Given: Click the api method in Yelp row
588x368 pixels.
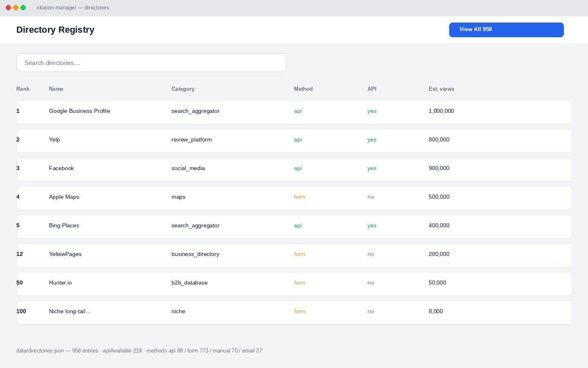Looking at the screenshot, I should pos(298,140).
